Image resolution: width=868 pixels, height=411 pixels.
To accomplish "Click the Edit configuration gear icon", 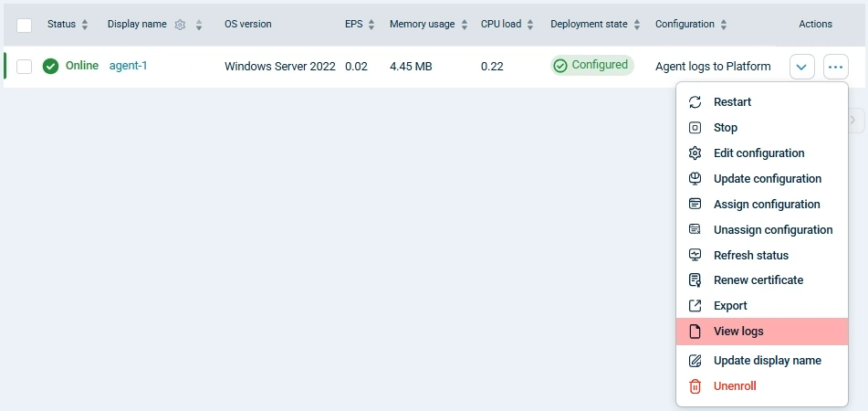I will pos(695,153).
